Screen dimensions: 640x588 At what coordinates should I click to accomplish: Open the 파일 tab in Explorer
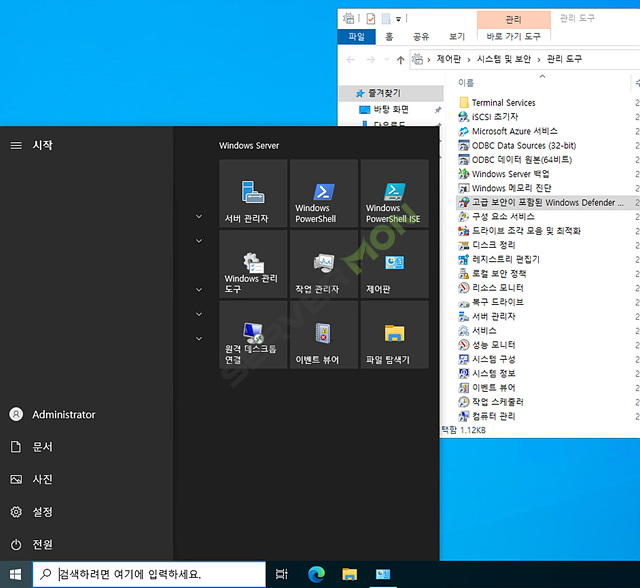(x=356, y=37)
